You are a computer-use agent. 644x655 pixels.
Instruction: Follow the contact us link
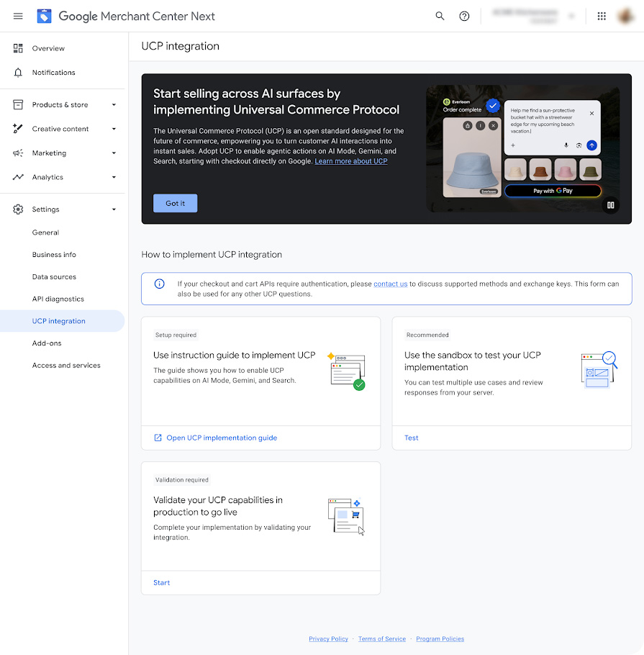click(x=391, y=284)
